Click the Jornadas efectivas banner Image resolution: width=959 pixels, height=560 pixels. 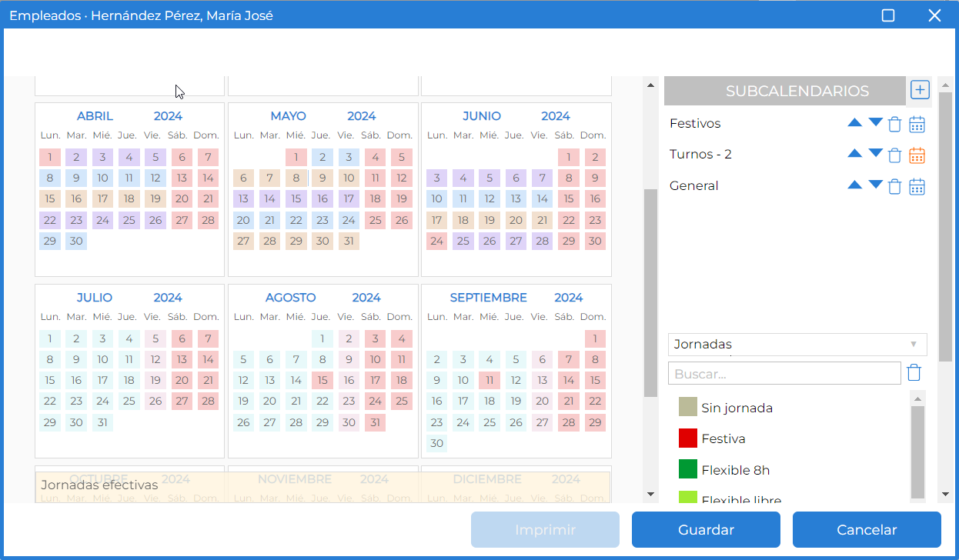pos(323,487)
